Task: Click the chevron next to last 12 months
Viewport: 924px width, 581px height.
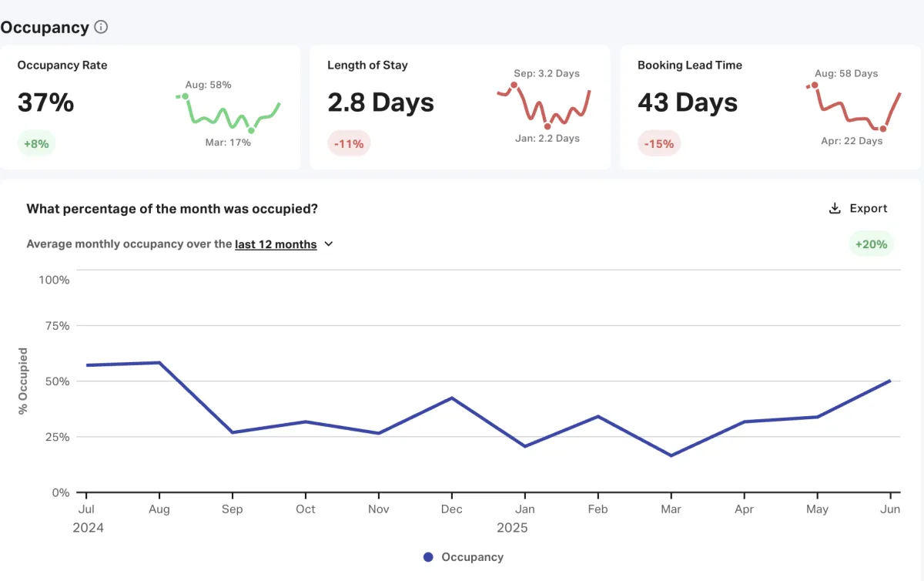Action: coord(329,244)
